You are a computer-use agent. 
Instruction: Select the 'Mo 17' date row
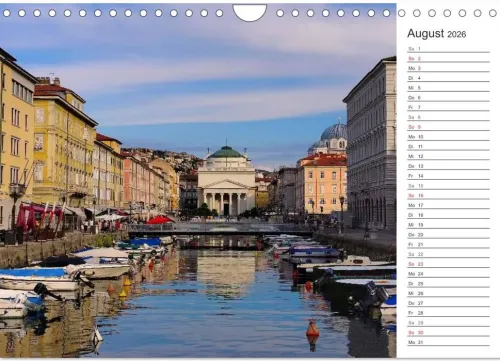tap(448, 205)
